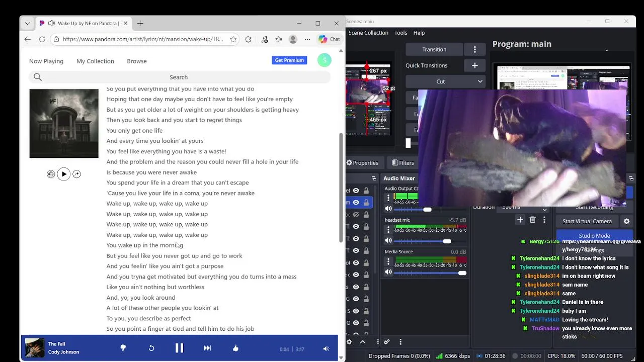Open Scene Collection menu in OBS

point(368,33)
